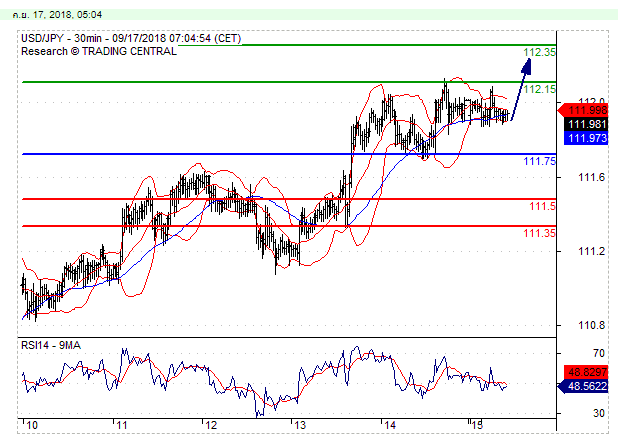Click the red 48.8297 RSI value tag
Image resolution: width=618 pixels, height=443 pixels.
coord(586,372)
